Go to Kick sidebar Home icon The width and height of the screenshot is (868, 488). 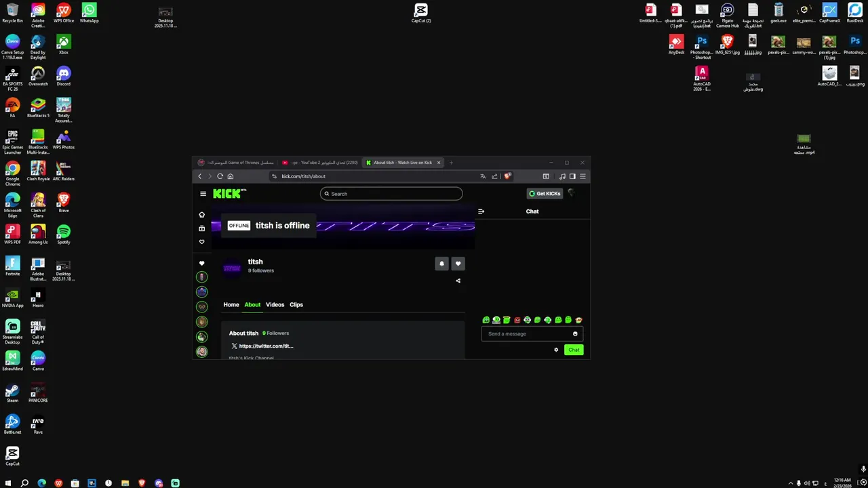pos(201,215)
